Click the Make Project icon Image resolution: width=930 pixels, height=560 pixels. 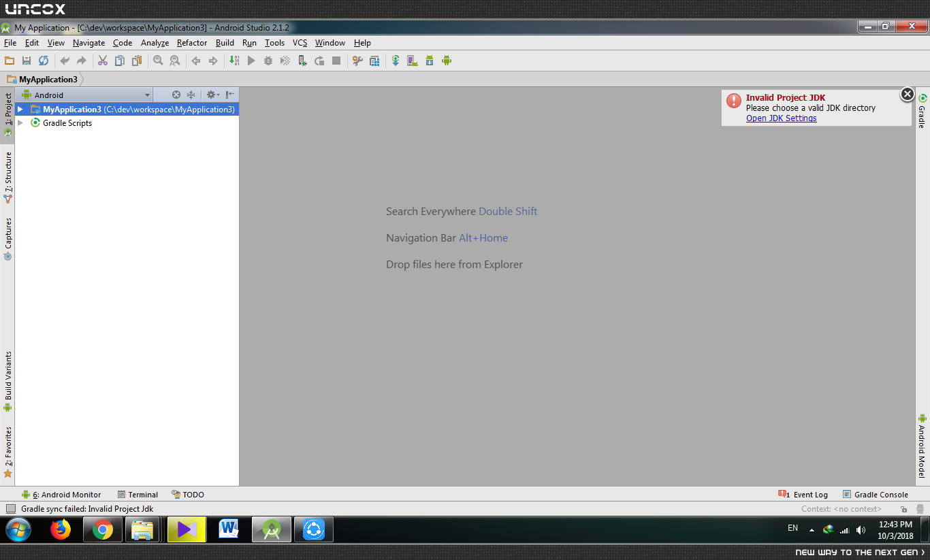[x=234, y=61]
